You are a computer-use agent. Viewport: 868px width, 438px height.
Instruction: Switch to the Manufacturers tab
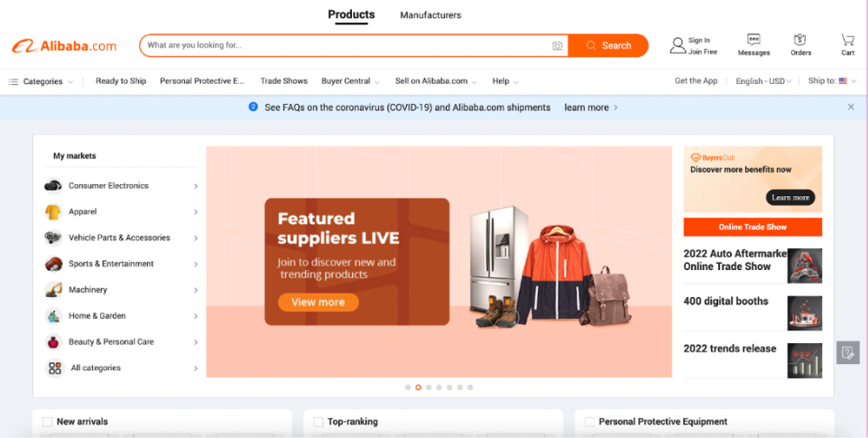point(430,15)
